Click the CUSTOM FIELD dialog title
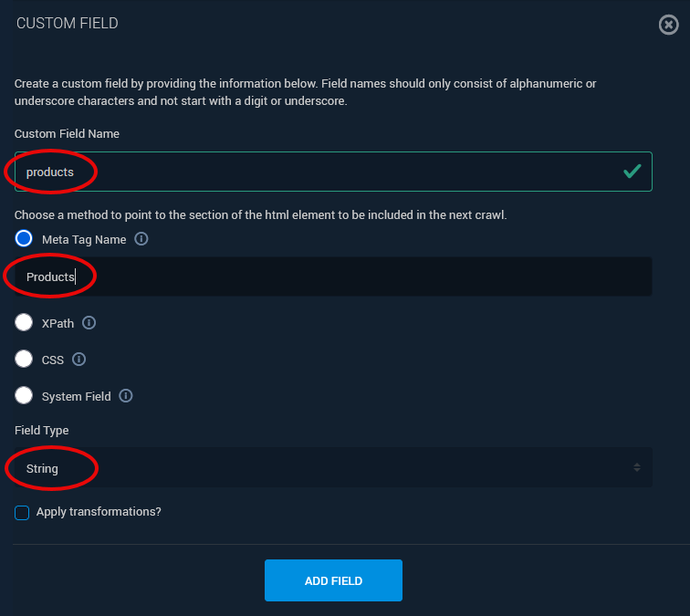 coord(68,23)
